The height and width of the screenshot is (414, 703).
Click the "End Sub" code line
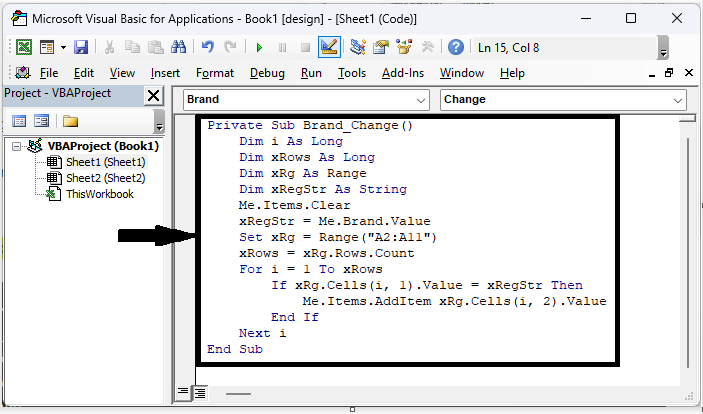235,349
